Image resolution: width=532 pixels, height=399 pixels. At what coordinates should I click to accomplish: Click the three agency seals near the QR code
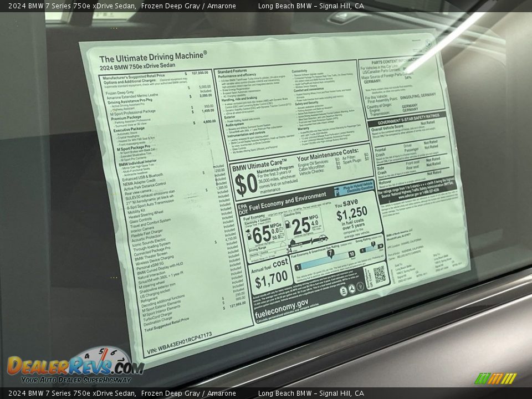[x=351, y=289]
